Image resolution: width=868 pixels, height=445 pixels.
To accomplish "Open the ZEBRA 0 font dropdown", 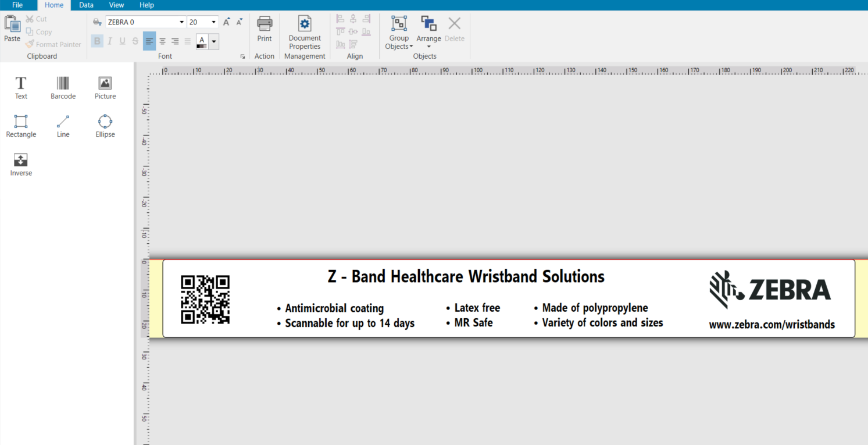I will (x=181, y=22).
